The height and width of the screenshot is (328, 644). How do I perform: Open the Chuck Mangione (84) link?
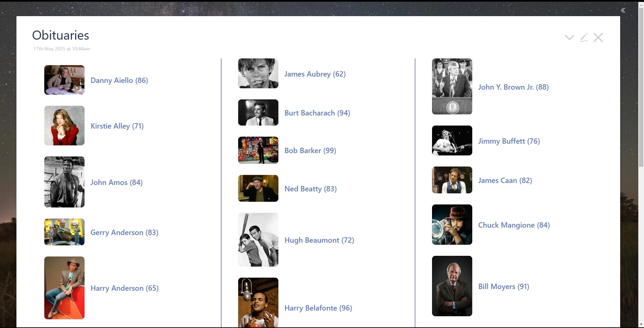pyautogui.click(x=514, y=225)
